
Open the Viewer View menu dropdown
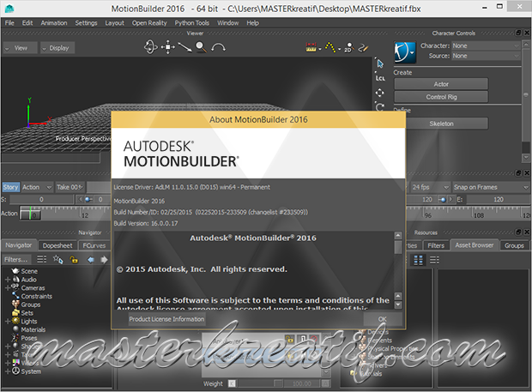[x=20, y=48]
